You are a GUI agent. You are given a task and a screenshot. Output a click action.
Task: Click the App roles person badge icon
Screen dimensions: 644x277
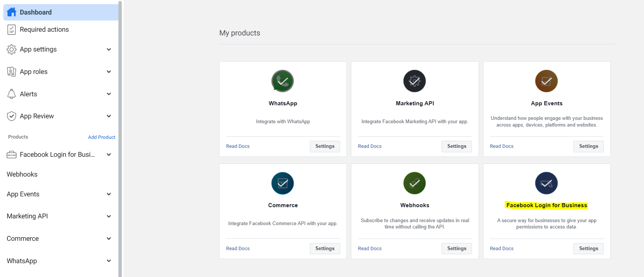12,72
